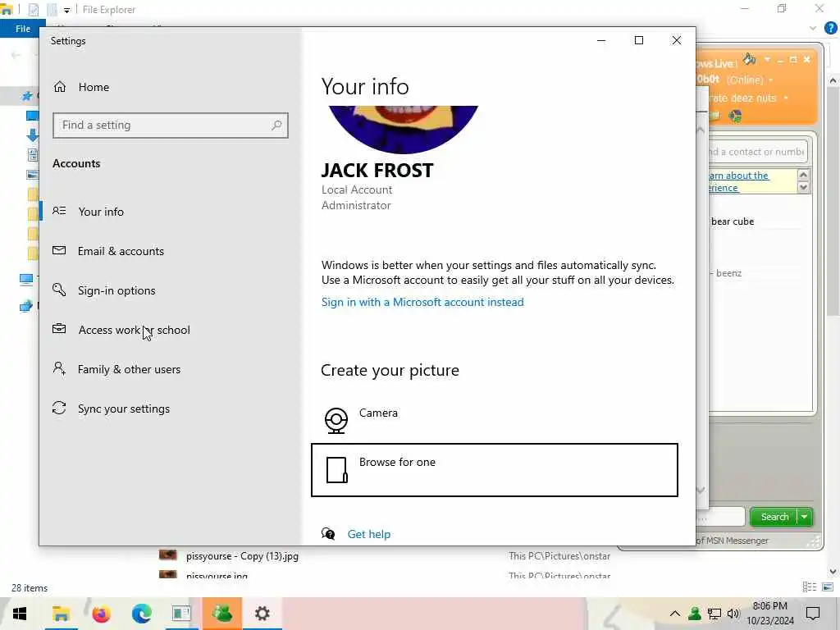The image size is (840, 630).
Task: Click the Email & accounts envelope icon
Action: [59, 250]
